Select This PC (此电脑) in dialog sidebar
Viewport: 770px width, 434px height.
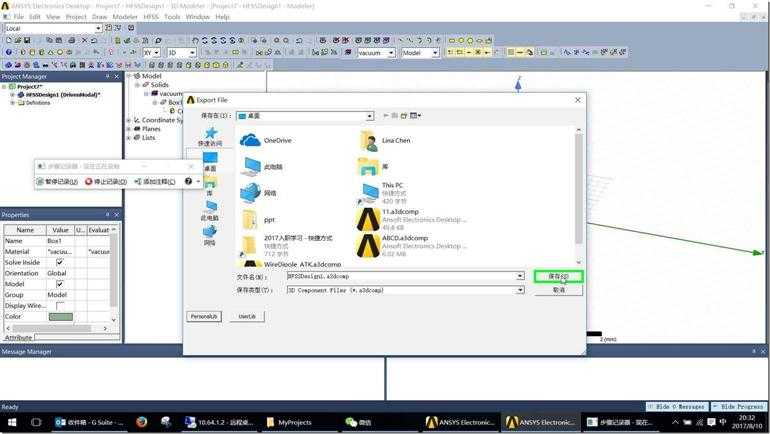pos(210,211)
